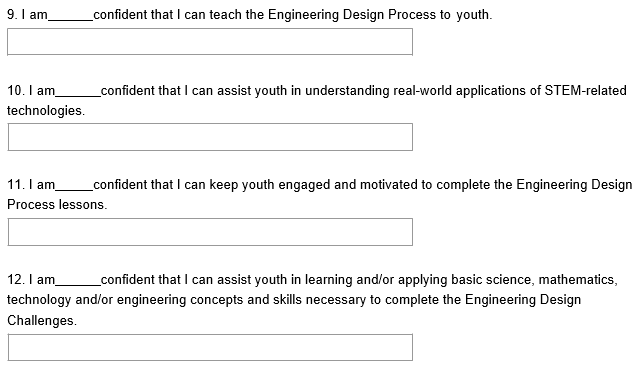
Task: Click the blank line in question 9
Action: click(x=71, y=19)
